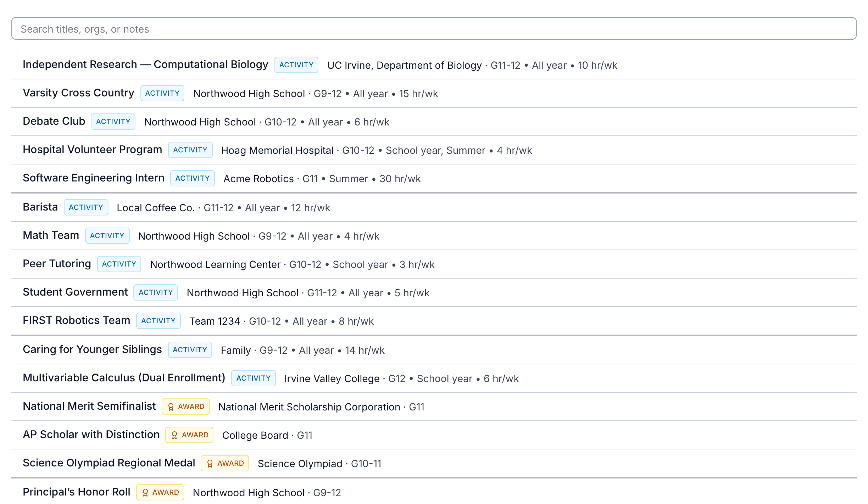The height and width of the screenshot is (504, 868).
Task: Click the ACTIVITY badge beside Varsity Cross Country
Action: [162, 93]
